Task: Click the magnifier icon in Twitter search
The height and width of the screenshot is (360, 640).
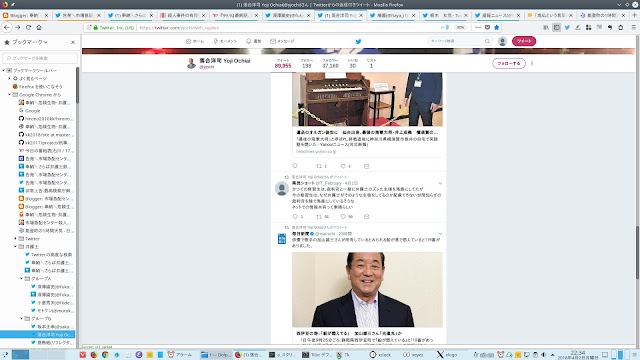Action: click(487, 41)
